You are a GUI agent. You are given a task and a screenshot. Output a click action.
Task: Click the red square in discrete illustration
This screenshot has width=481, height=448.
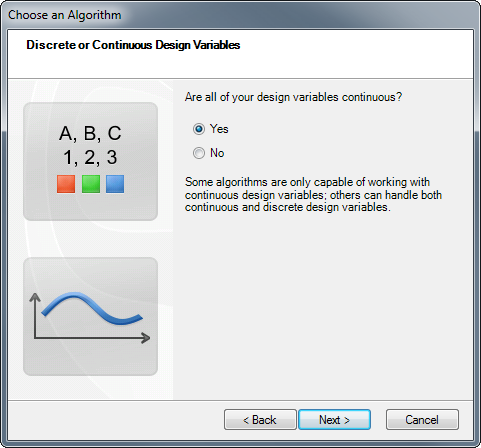pyautogui.click(x=66, y=184)
